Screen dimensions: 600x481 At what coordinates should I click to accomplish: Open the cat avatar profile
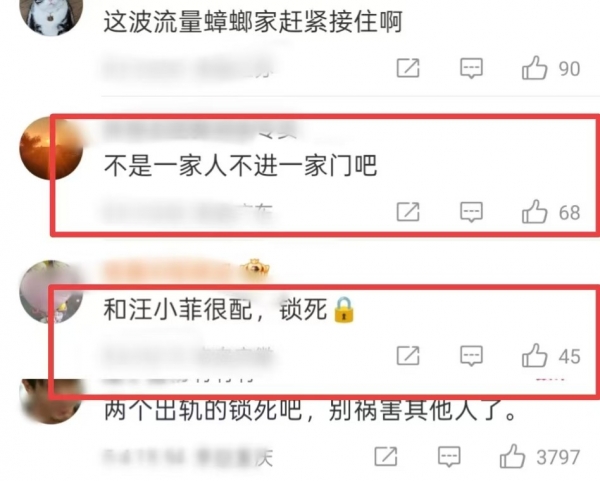click(51, 15)
